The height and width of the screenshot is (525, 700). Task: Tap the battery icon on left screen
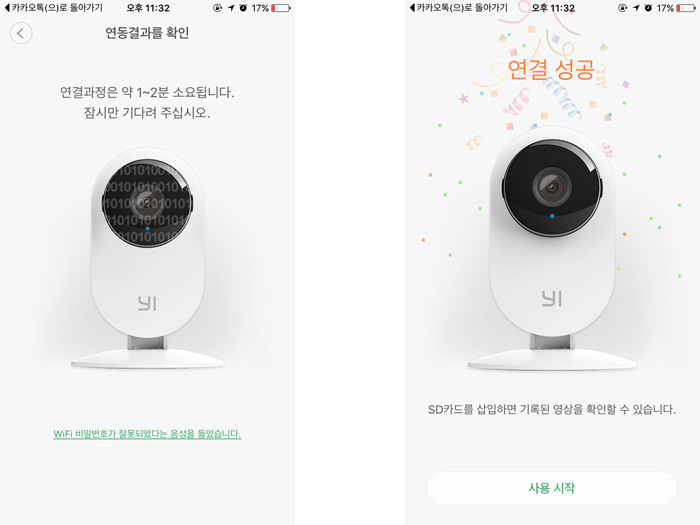pyautogui.click(x=281, y=8)
